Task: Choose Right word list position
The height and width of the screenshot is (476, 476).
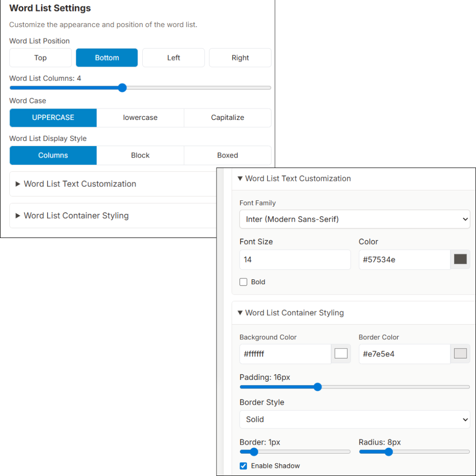Action: 240,58
